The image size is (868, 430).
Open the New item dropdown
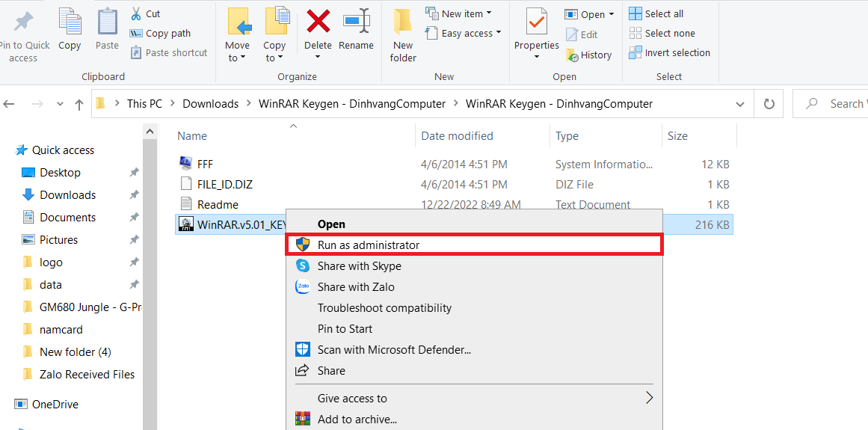pyautogui.click(x=458, y=13)
